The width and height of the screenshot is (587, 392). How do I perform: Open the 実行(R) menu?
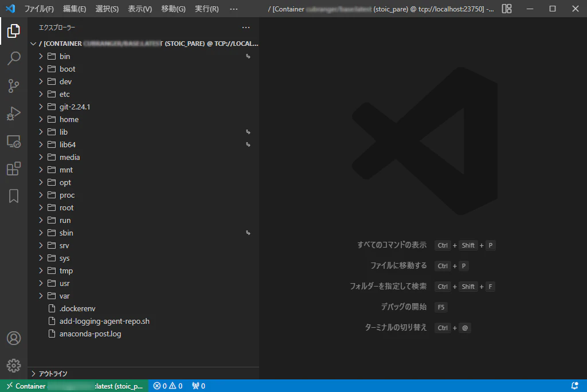206,9
